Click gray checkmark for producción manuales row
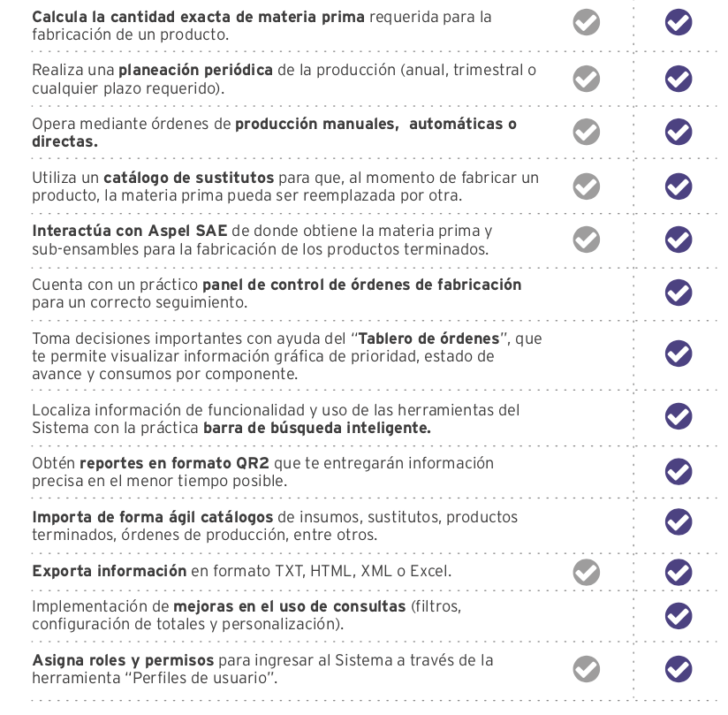The image size is (728, 715). tap(586, 132)
